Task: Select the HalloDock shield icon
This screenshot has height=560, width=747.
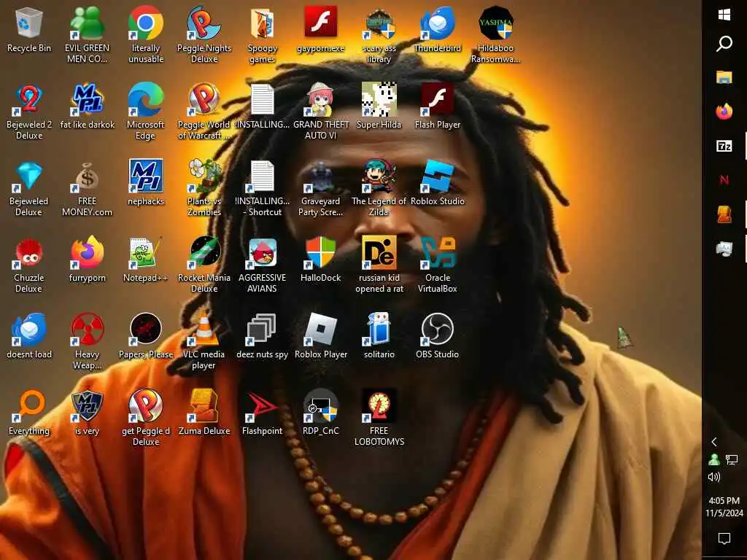Action: (x=321, y=253)
